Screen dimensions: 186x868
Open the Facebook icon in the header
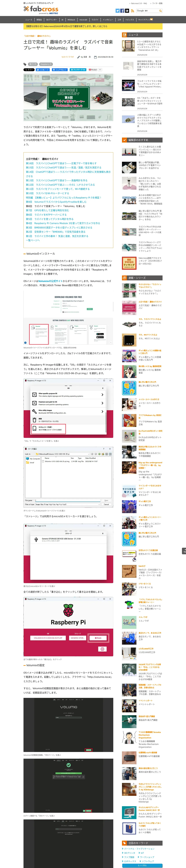tap(122, 11)
